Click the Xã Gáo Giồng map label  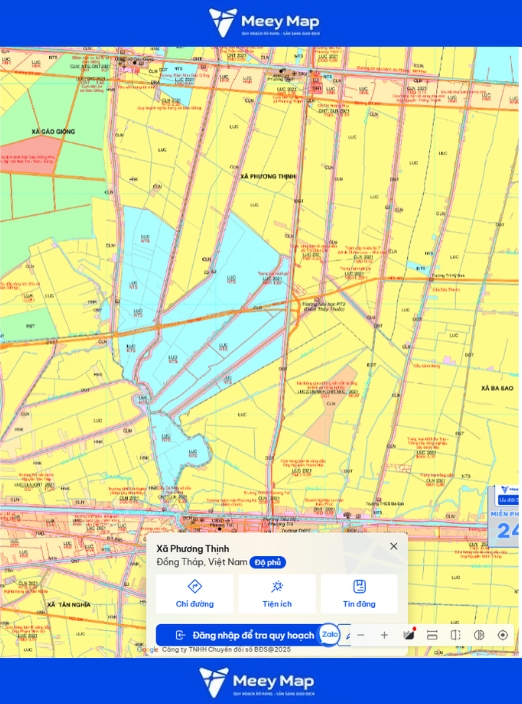pos(53,132)
